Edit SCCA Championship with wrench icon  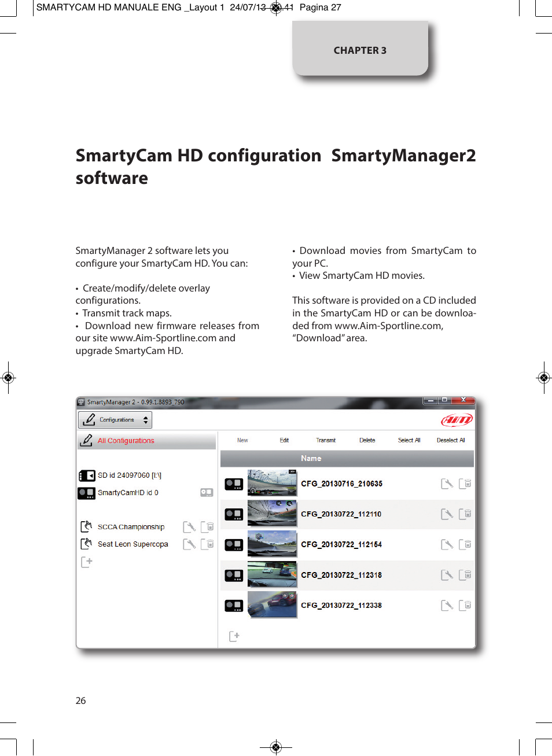(x=189, y=527)
